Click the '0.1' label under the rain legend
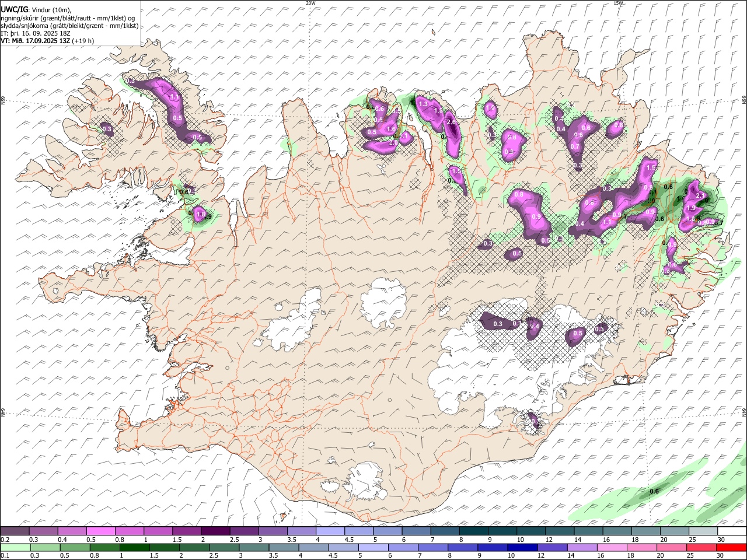The image size is (747, 560). coord(5,555)
